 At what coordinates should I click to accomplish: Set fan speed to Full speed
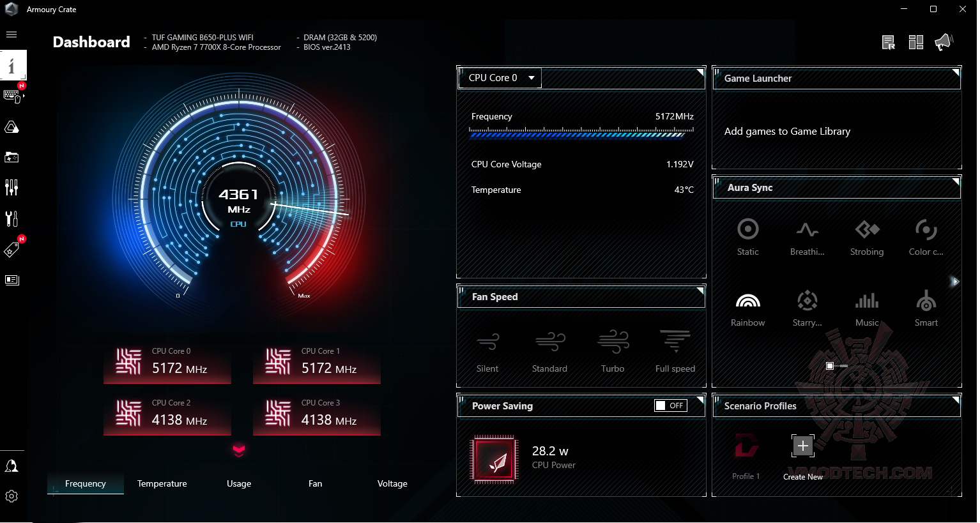(675, 351)
